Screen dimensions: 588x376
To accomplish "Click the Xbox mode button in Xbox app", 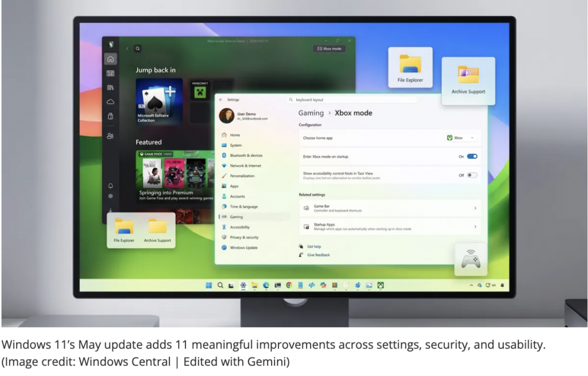I will [329, 49].
